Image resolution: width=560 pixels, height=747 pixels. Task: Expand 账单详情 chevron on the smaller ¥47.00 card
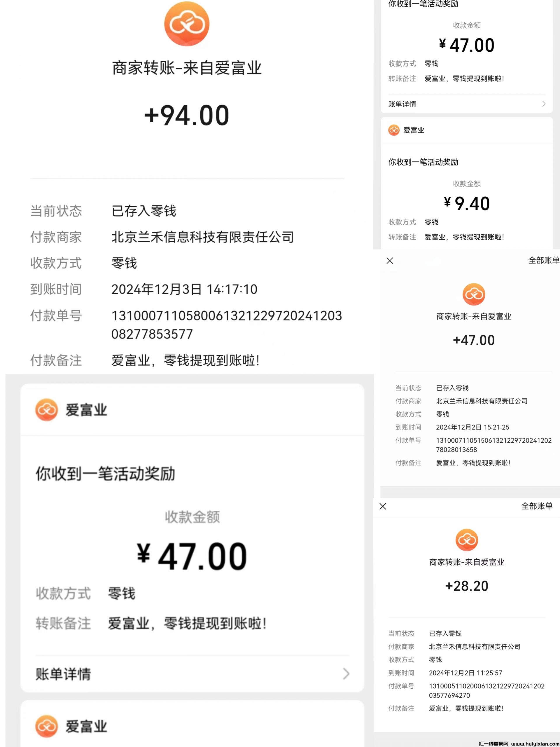(543, 104)
